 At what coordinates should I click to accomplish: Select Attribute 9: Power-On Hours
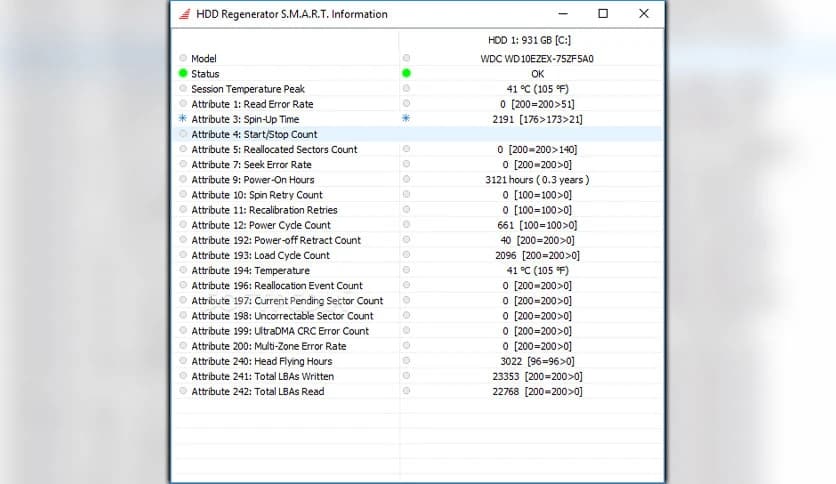tap(253, 180)
